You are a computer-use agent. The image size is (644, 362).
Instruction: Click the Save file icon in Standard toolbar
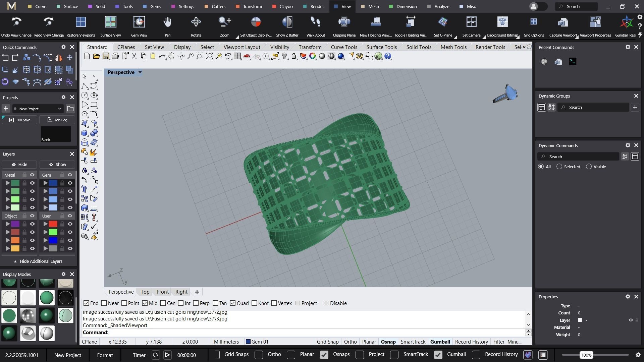pyautogui.click(x=106, y=56)
